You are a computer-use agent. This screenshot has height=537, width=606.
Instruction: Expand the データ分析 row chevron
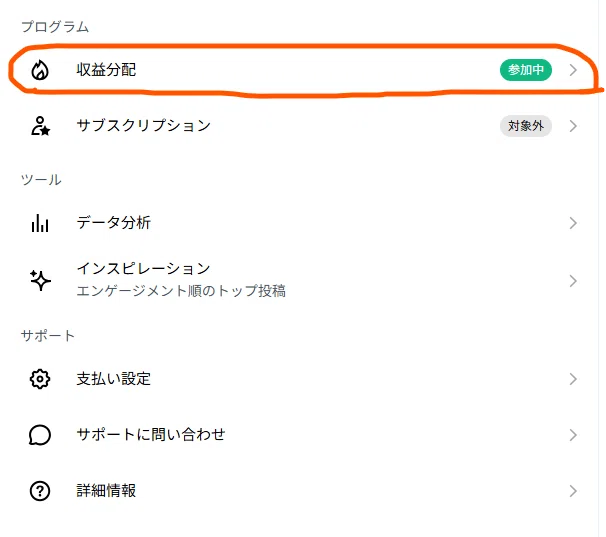[573, 223]
